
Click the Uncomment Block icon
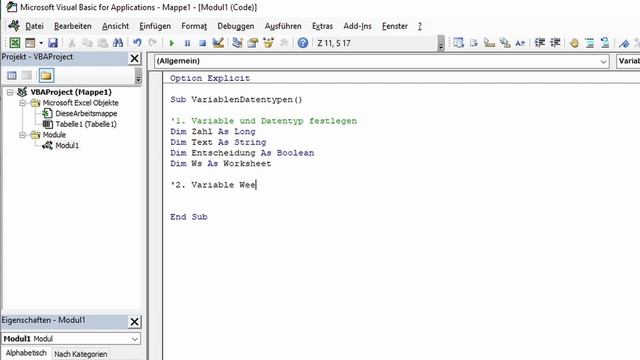point(605,42)
